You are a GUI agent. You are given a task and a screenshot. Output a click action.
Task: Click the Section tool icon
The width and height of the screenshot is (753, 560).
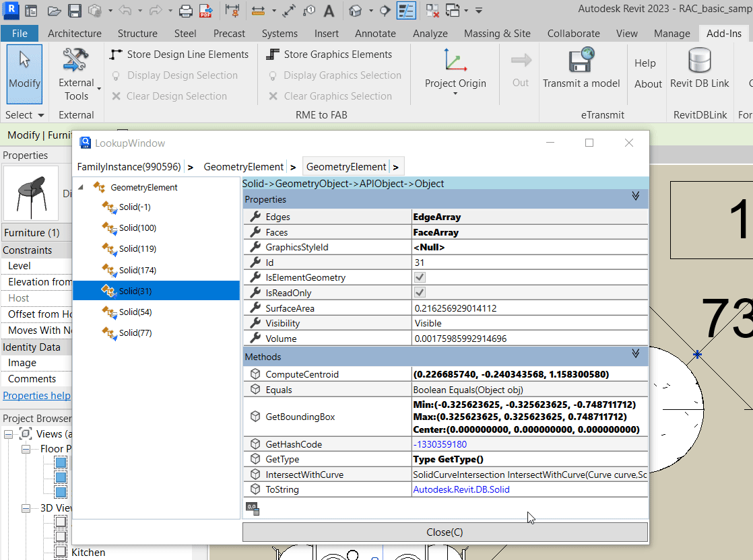pos(385,11)
